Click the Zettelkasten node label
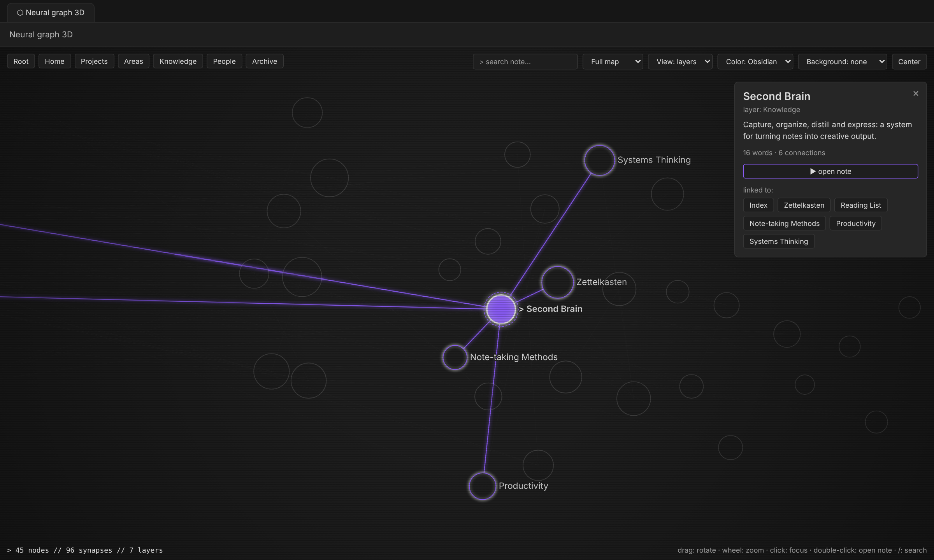The height and width of the screenshot is (560, 934). click(602, 282)
